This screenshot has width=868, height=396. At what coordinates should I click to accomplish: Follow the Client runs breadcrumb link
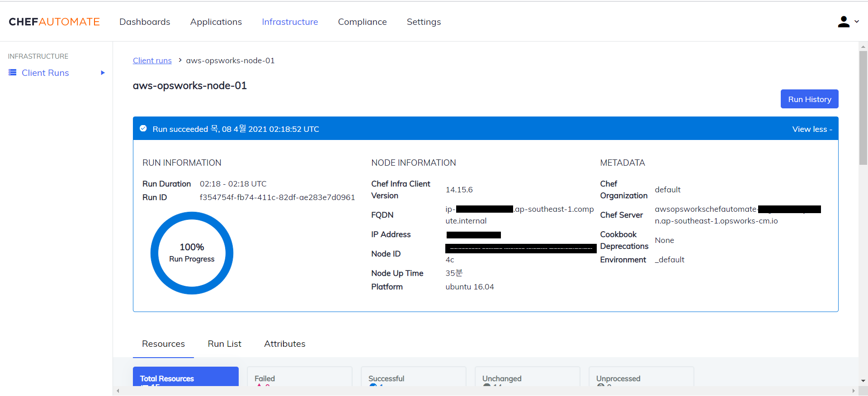coord(152,61)
